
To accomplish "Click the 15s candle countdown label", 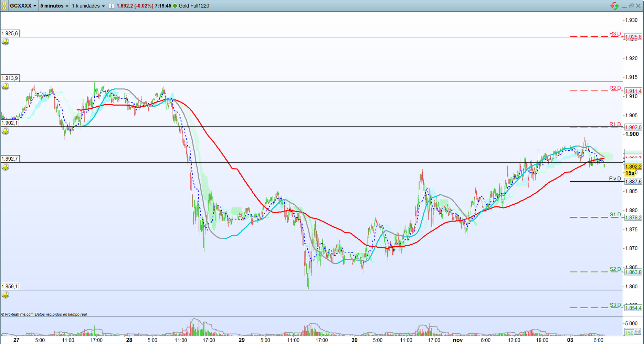I will coord(630,173).
